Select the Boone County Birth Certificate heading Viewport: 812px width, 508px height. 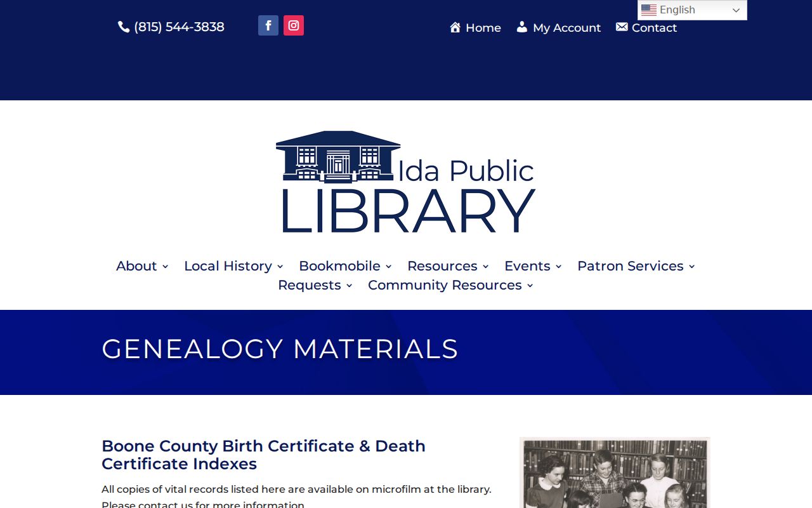[x=263, y=455]
